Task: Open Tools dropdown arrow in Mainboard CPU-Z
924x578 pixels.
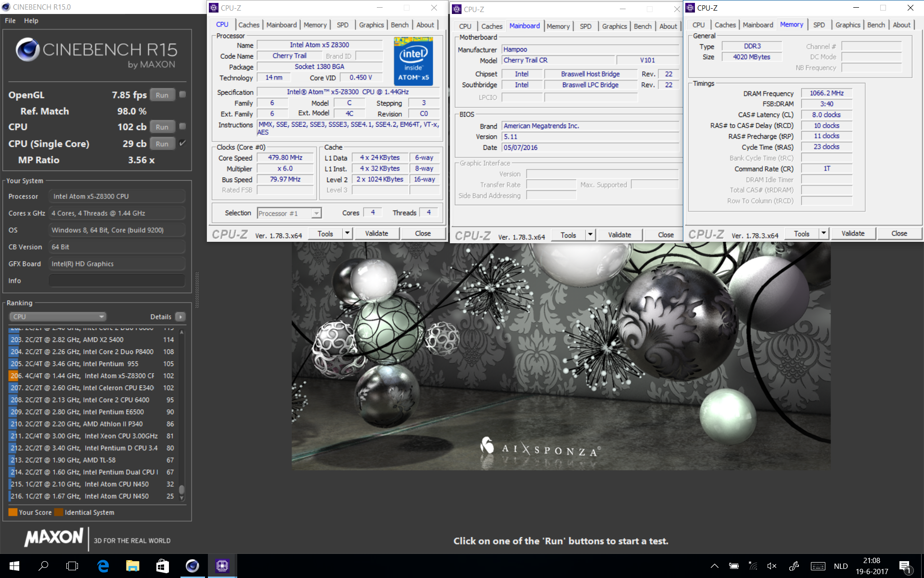Action: 590,235
